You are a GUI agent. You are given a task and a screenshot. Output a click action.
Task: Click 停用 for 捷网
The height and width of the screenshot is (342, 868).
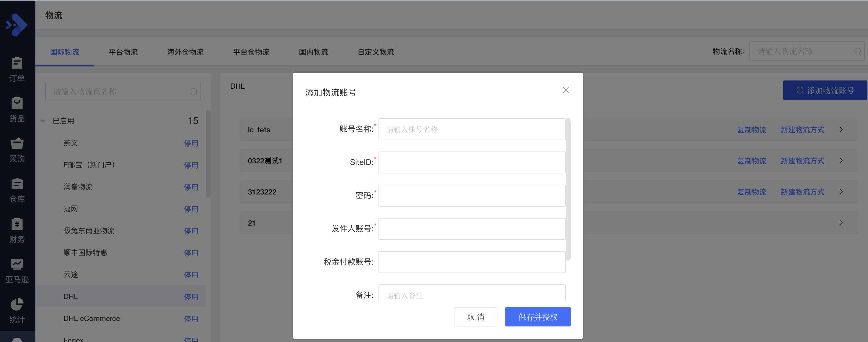[191, 209]
